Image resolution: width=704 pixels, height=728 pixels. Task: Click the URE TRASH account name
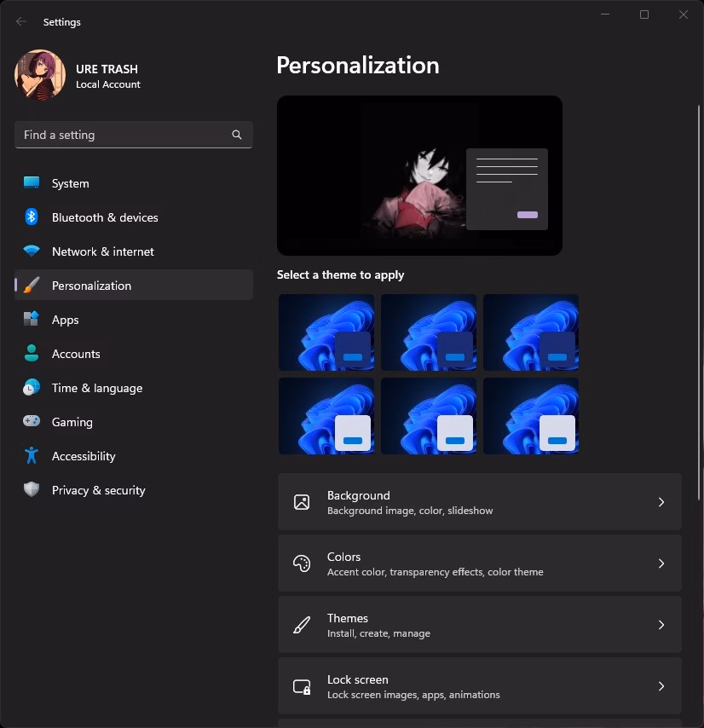[107, 69]
